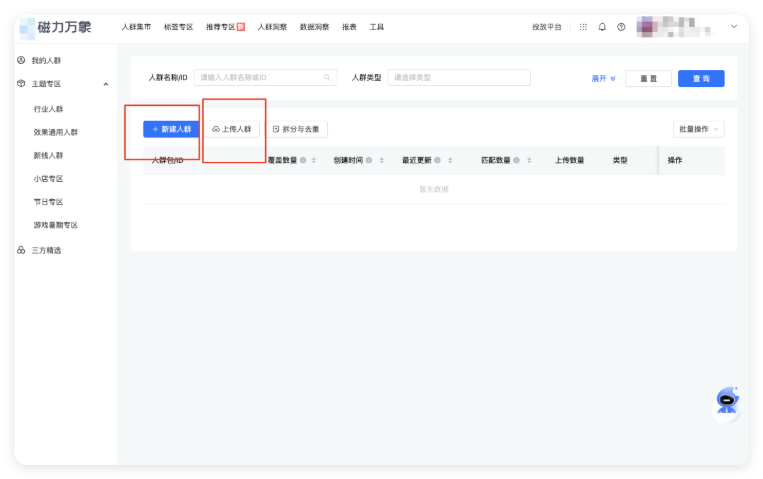Click the 暂无数据 empty-table message
The height and width of the screenshot is (479, 763).
434,189
